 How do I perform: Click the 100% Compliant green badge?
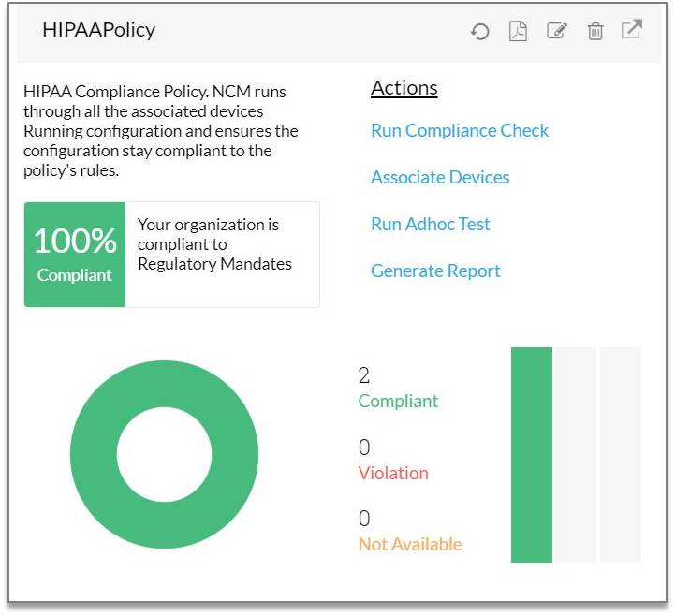click(x=75, y=255)
